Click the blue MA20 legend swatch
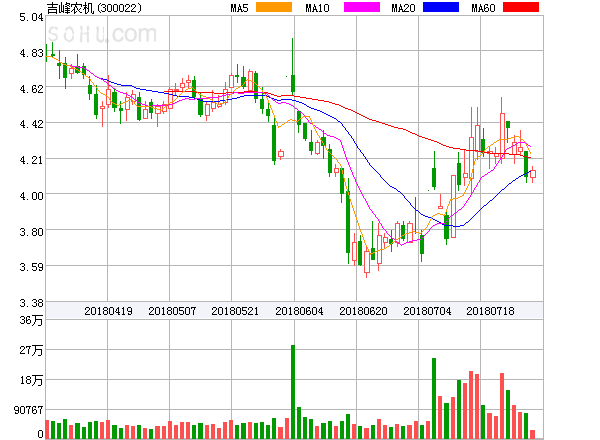 [x=441, y=7]
